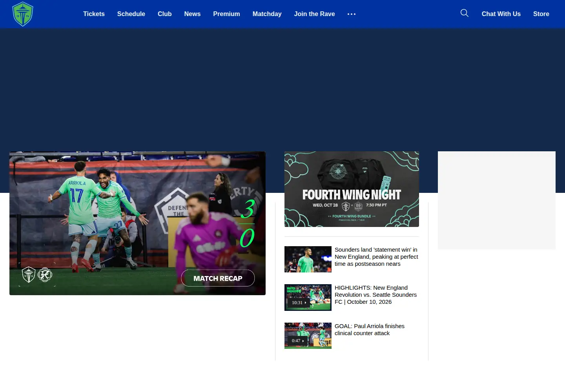Click the Sounders crest on match image
Image resolution: width=565 pixels, height=392 pixels.
[x=29, y=274]
